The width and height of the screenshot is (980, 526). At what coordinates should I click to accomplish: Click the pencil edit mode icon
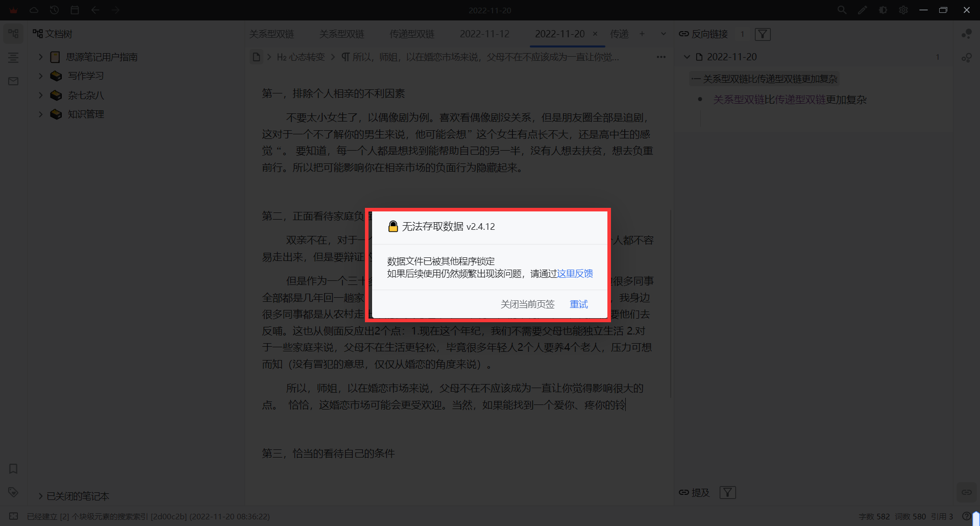[x=863, y=10]
